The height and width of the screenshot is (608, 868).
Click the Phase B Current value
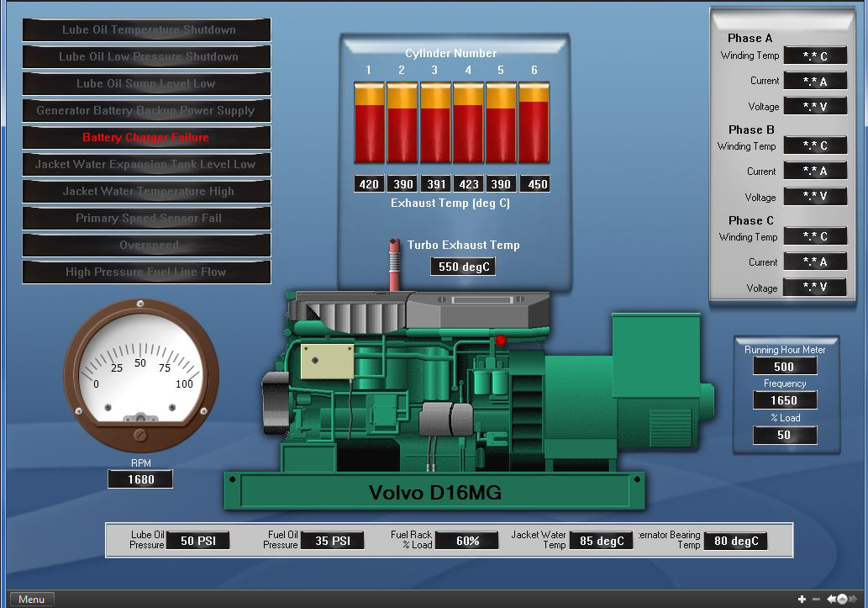[x=815, y=172]
